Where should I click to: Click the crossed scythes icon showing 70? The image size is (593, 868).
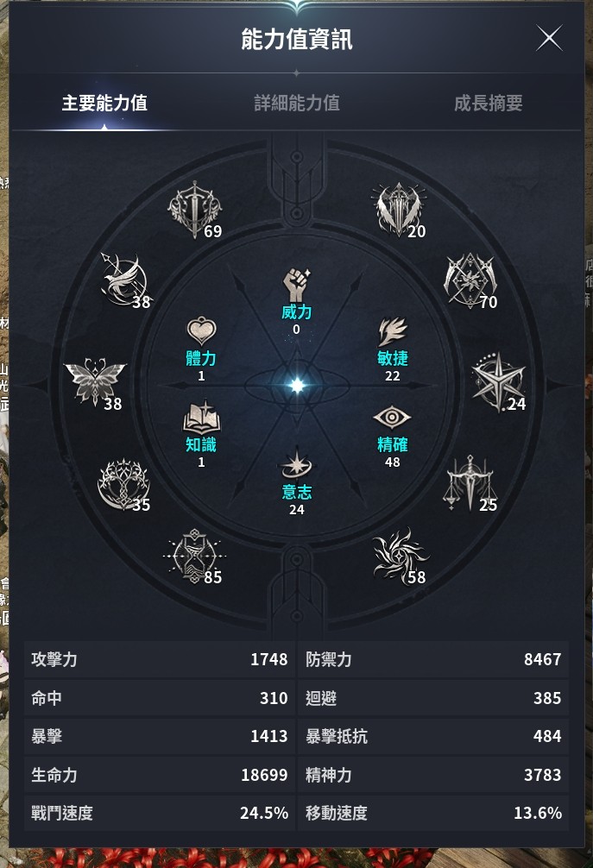pos(470,280)
